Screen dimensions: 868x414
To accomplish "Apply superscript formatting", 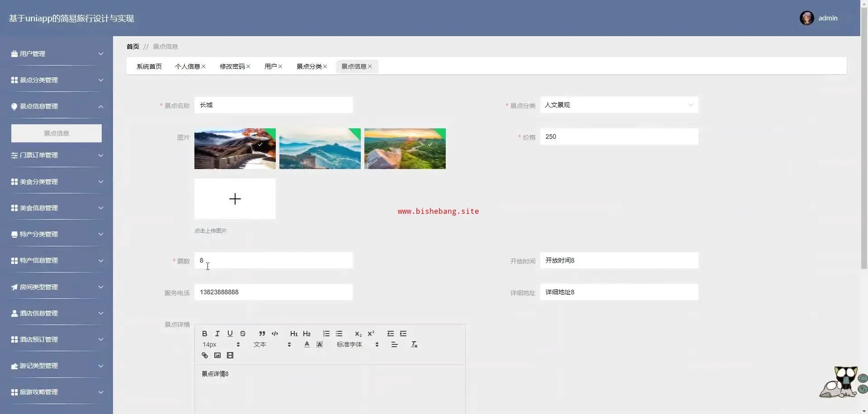I will [x=371, y=334].
